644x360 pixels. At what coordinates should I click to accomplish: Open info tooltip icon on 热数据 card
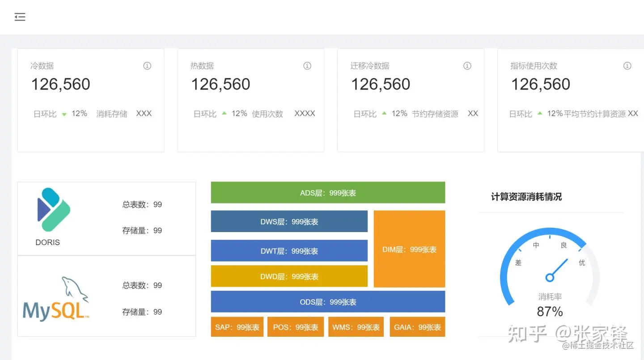307,66
